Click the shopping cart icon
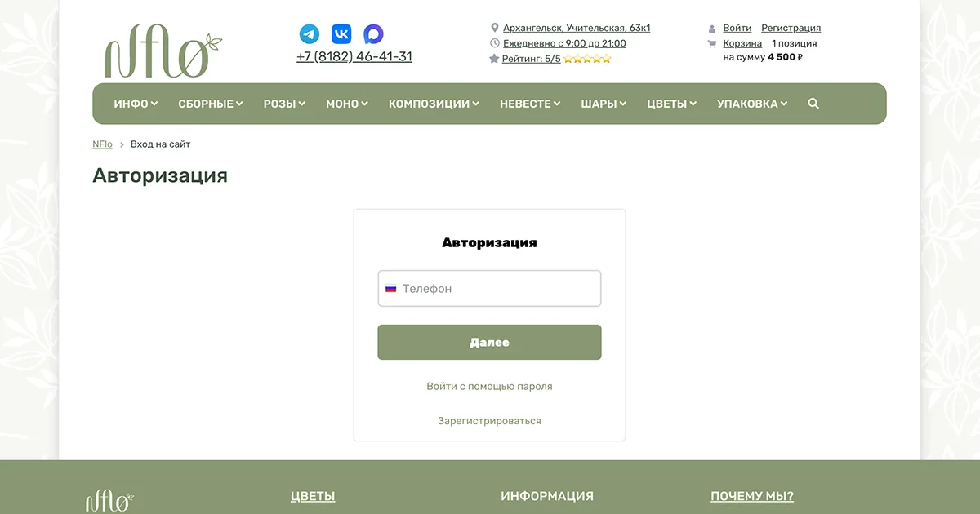The width and height of the screenshot is (980, 514). pos(712,43)
